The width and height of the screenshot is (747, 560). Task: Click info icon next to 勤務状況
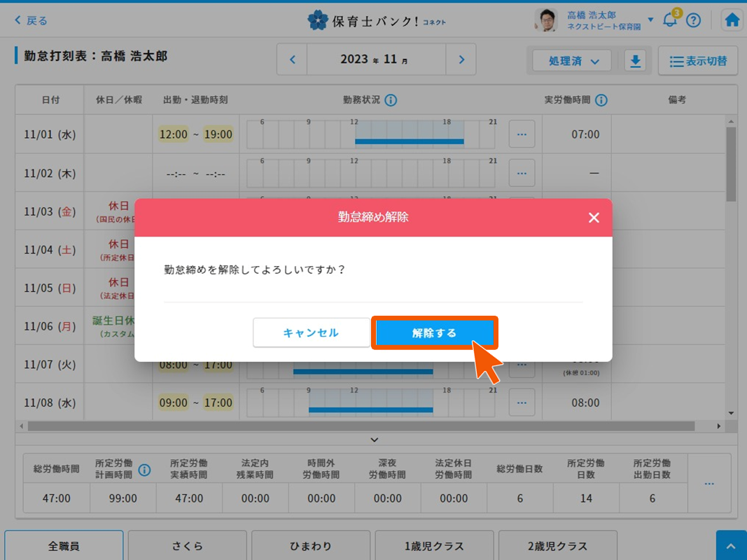[x=391, y=100]
